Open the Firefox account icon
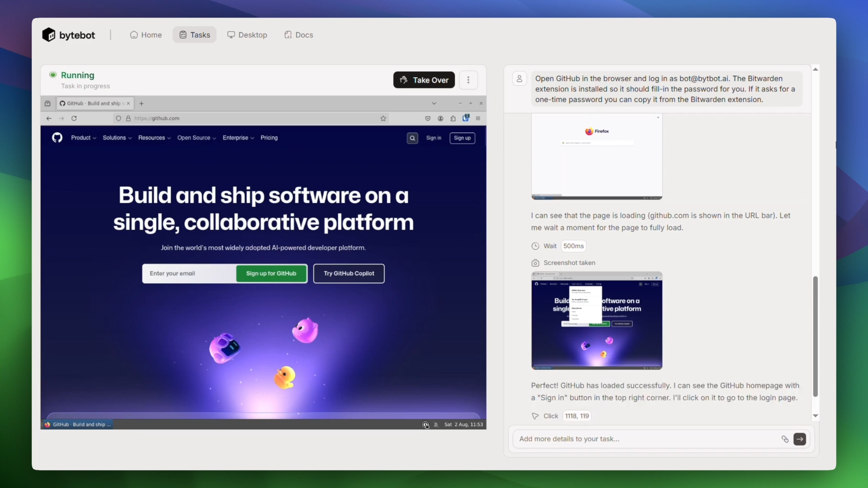Screen dimensions: 868x488 coord(440,118)
